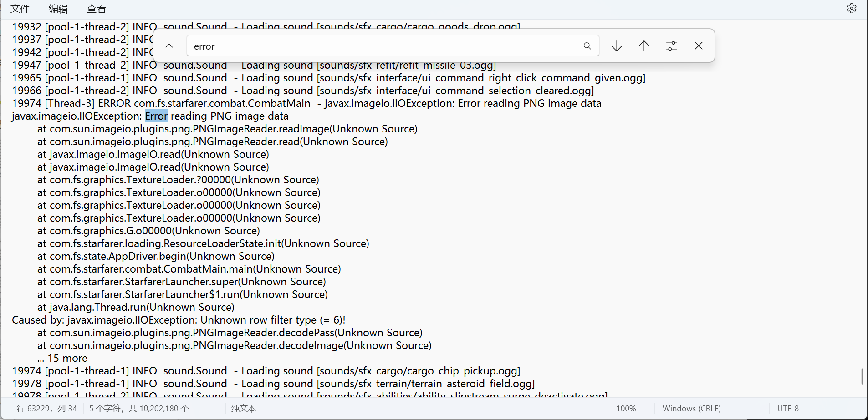Viewport: 868px width, 420px height.
Task: Click the vertical scrollbar thumb
Action: pyautogui.click(x=862, y=376)
